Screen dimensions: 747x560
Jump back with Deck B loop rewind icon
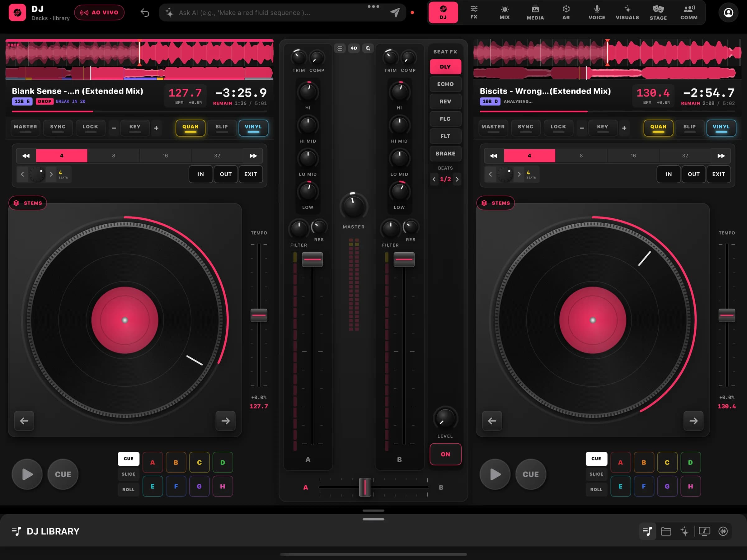(x=493, y=156)
